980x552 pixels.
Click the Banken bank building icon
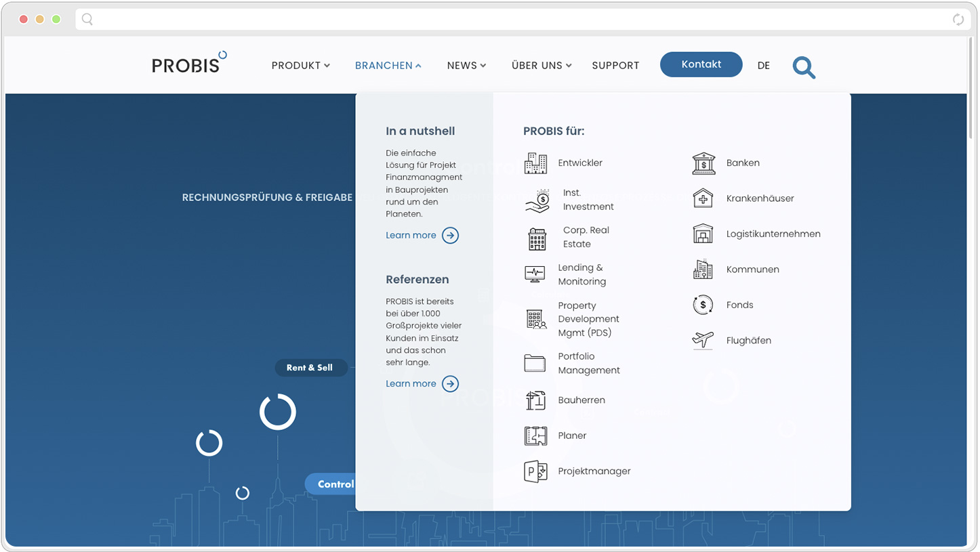click(x=703, y=163)
